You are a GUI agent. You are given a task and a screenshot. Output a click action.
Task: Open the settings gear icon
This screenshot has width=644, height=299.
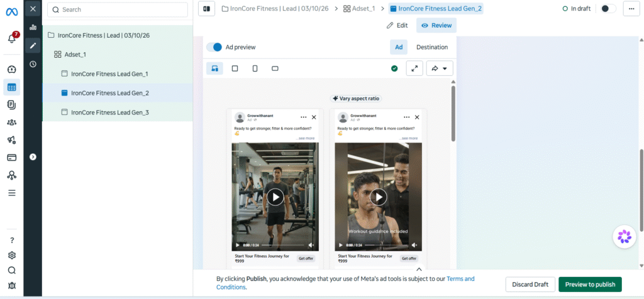[x=12, y=256]
